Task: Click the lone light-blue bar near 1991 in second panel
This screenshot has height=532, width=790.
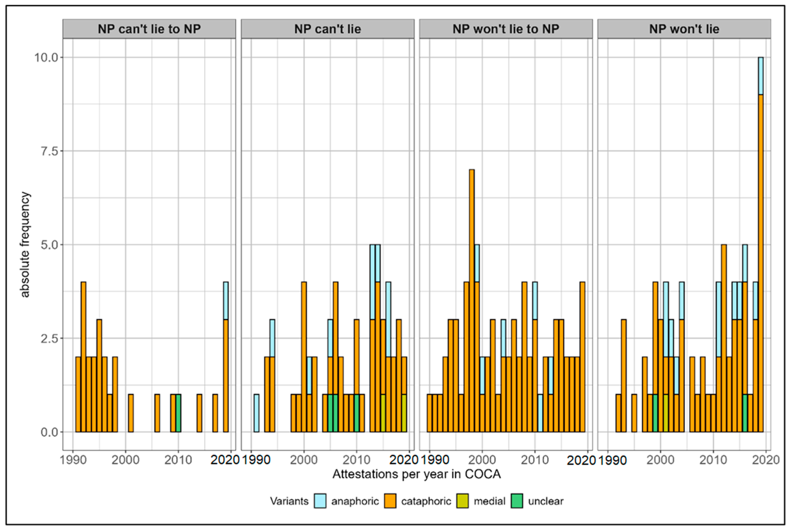Action: 256,413
